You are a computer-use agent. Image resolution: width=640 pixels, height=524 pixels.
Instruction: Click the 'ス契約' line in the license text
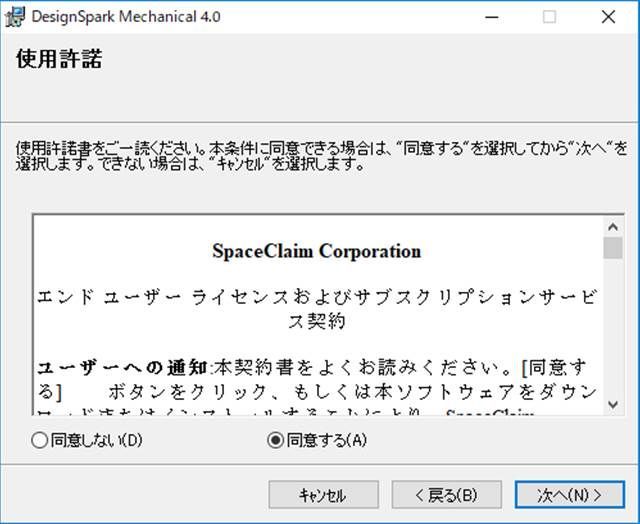coord(317,322)
